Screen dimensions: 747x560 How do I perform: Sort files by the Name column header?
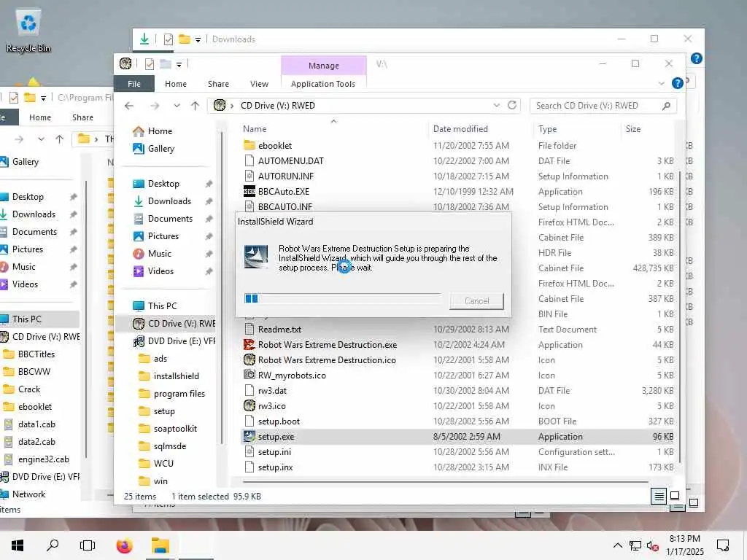(x=255, y=129)
